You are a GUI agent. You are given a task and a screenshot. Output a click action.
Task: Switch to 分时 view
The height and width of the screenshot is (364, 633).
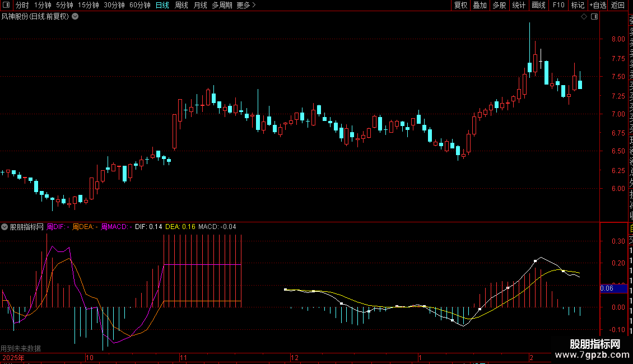(x=22, y=5)
